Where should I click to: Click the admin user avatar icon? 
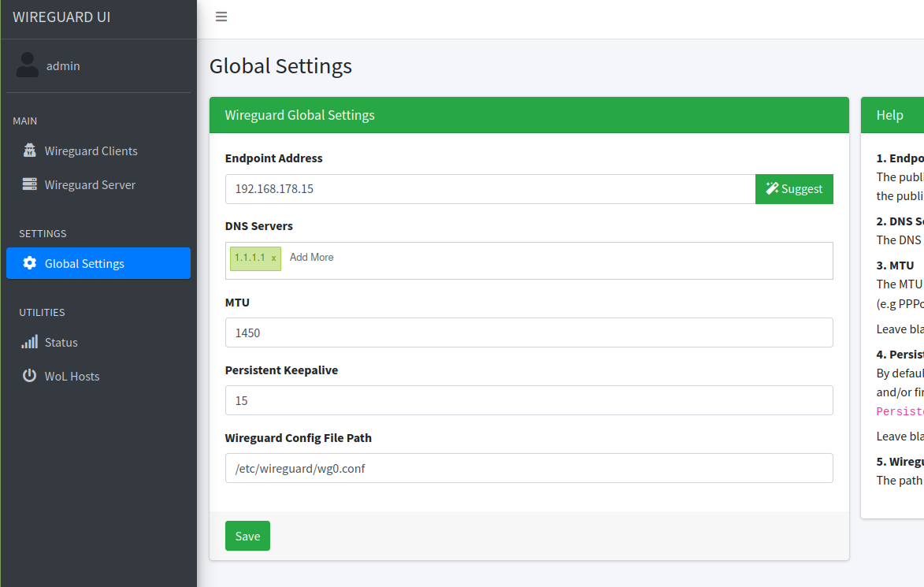coord(28,65)
